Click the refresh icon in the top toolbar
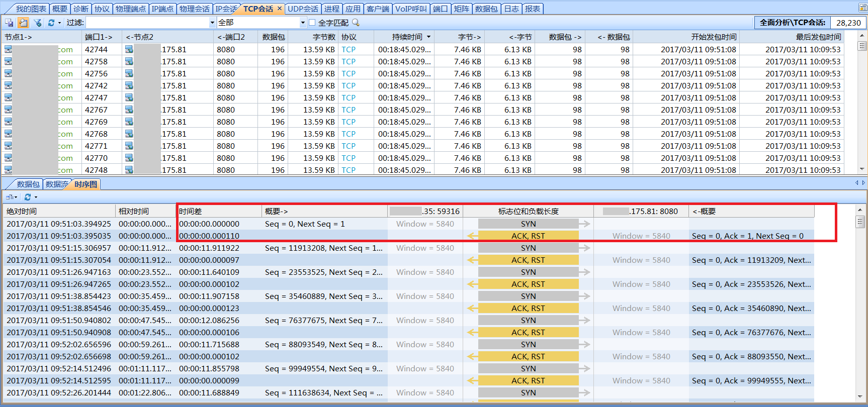The width and height of the screenshot is (868, 407). [x=51, y=23]
